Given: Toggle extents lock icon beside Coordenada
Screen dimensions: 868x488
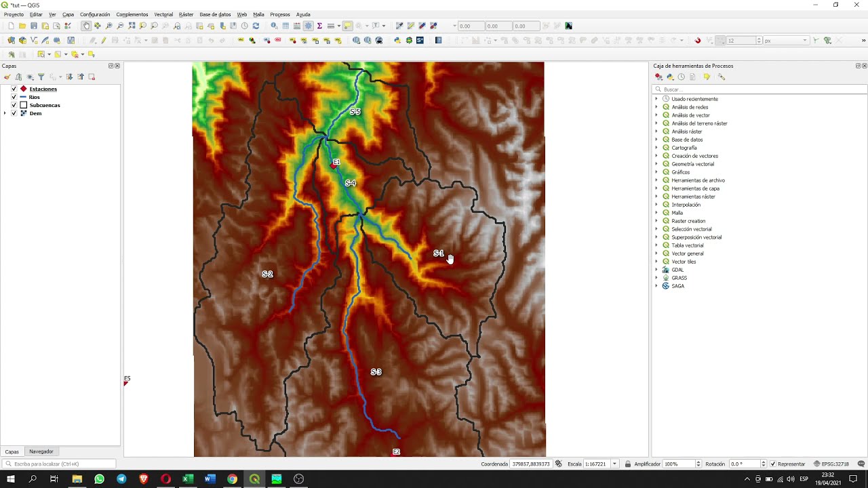Looking at the screenshot, I should [x=558, y=464].
